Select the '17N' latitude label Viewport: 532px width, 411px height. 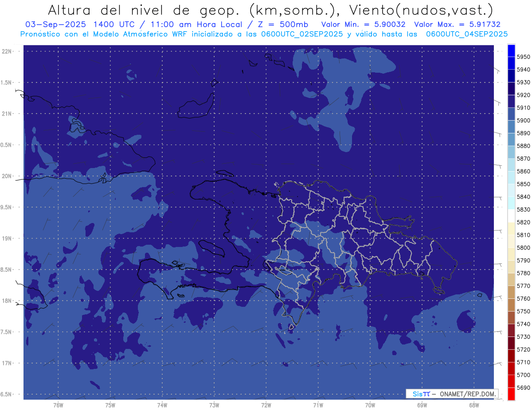pos(8,363)
